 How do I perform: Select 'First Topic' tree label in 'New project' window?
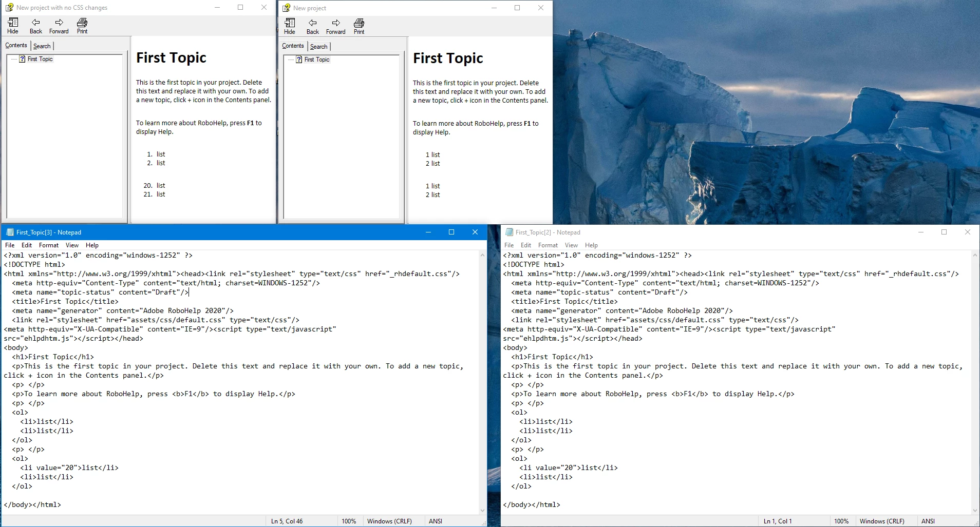(317, 60)
